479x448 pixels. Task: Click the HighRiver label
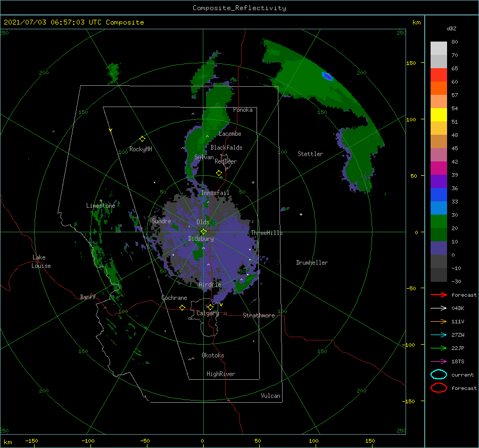[221, 374]
